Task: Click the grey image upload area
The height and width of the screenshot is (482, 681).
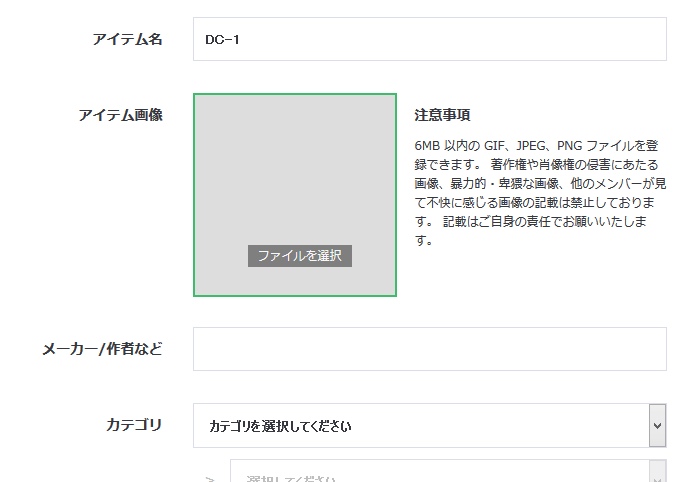Action: click(x=295, y=170)
